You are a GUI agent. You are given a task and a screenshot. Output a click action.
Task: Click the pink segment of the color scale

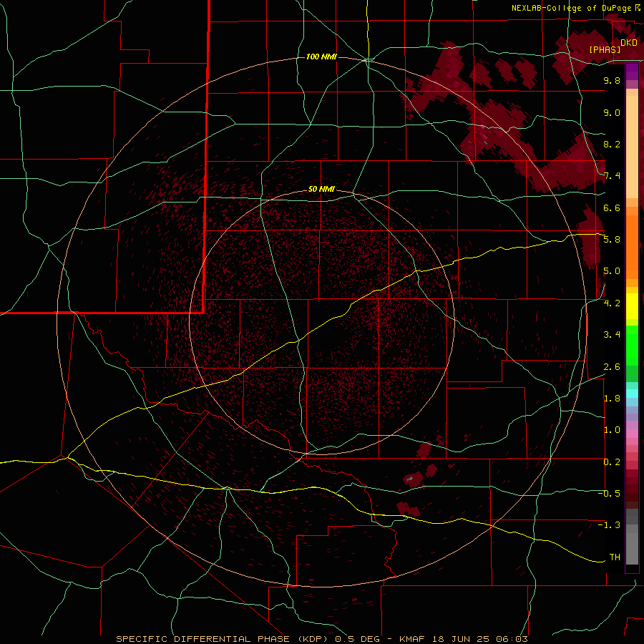pos(632,434)
